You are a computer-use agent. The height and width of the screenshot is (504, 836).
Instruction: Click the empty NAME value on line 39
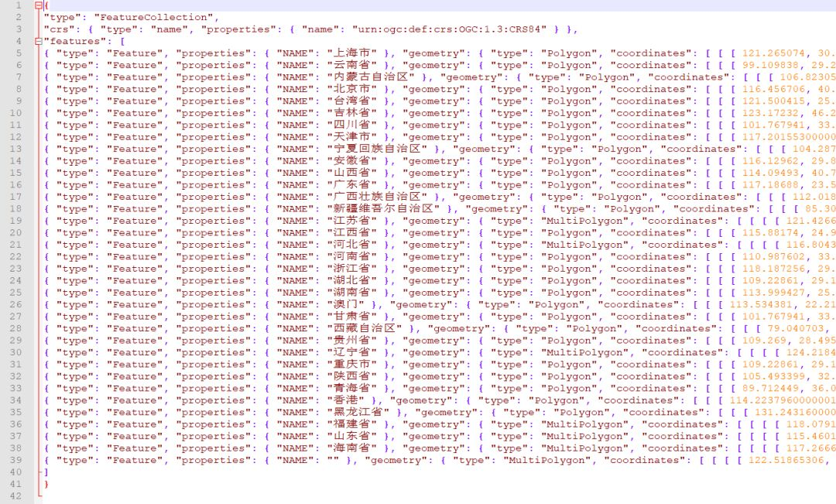333,461
